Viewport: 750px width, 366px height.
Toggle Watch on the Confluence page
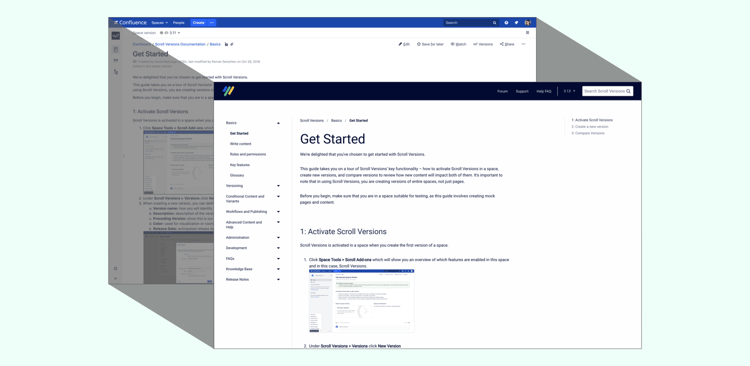[458, 44]
